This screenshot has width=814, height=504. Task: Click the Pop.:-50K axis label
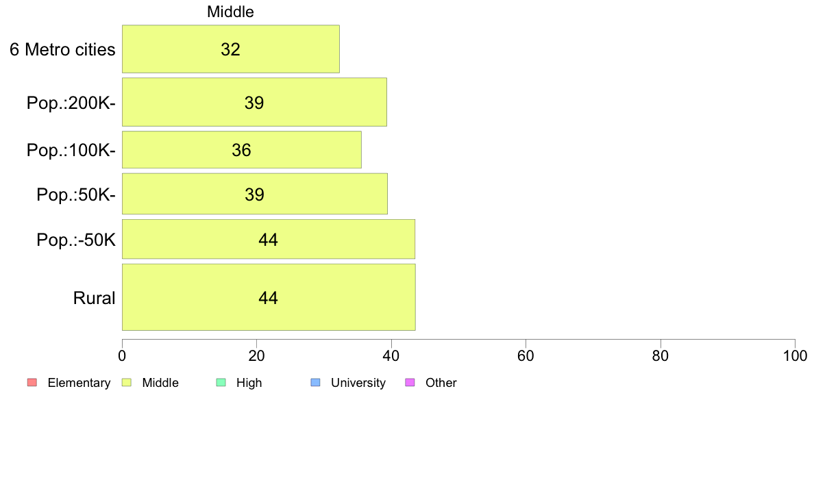click(x=76, y=240)
